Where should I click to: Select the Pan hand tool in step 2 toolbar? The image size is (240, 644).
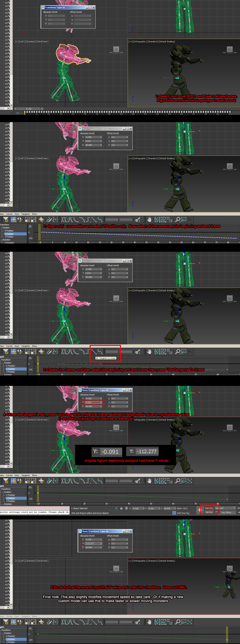(x=149, y=219)
